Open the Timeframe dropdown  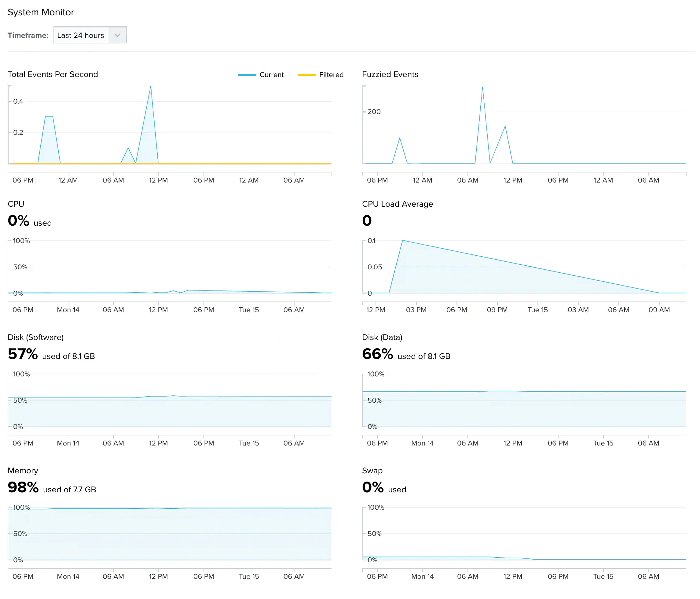coord(81,35)
